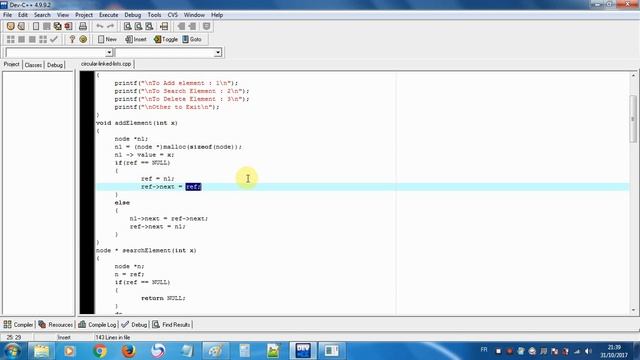640x360 pixels.
Task: Click the editor scrollbar down arrow
Action: (x=633, y=310)
